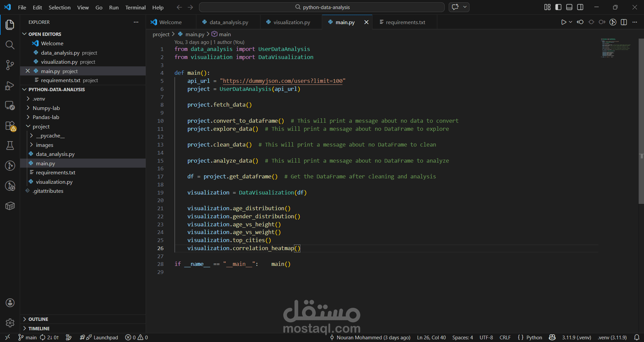Open the Manage settings gear
Image resolution: width=644 pixels, height=342 pixels.
(x=10, y=323)
